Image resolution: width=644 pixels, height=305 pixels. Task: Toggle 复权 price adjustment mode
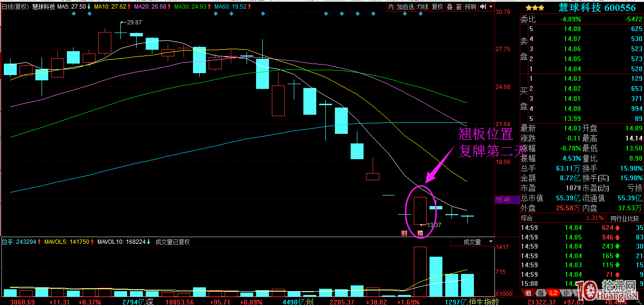click(437, 7)
